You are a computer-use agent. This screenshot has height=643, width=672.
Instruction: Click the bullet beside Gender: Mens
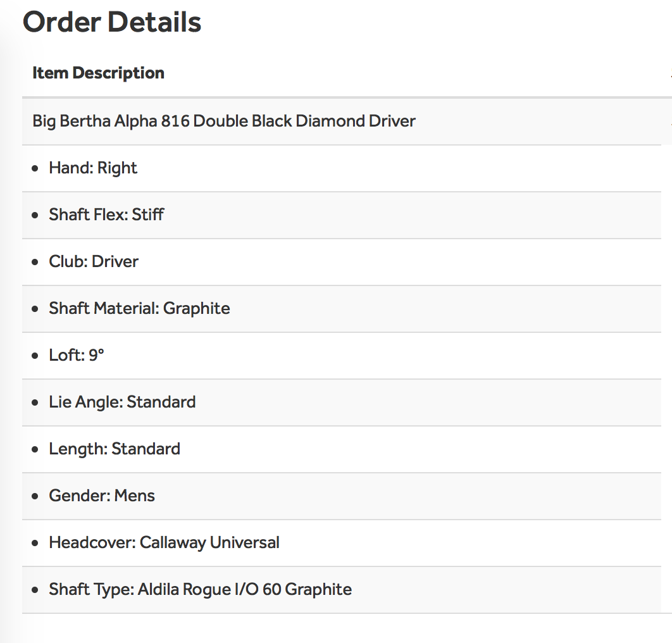35,496
